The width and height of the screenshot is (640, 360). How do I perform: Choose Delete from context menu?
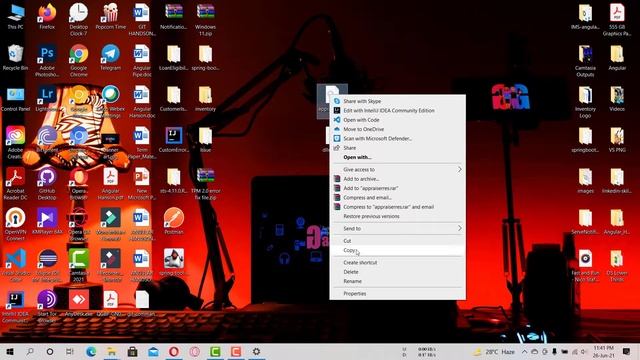click(398, 272)
